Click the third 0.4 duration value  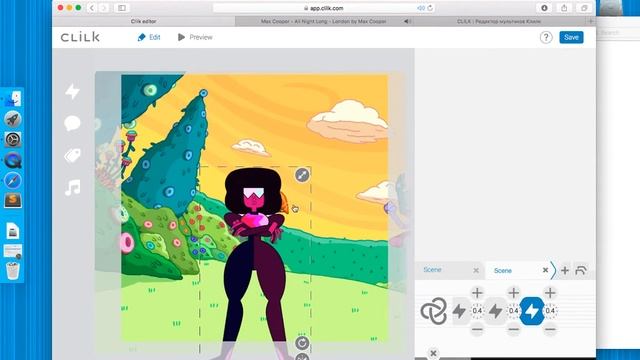tap(550, 311)
